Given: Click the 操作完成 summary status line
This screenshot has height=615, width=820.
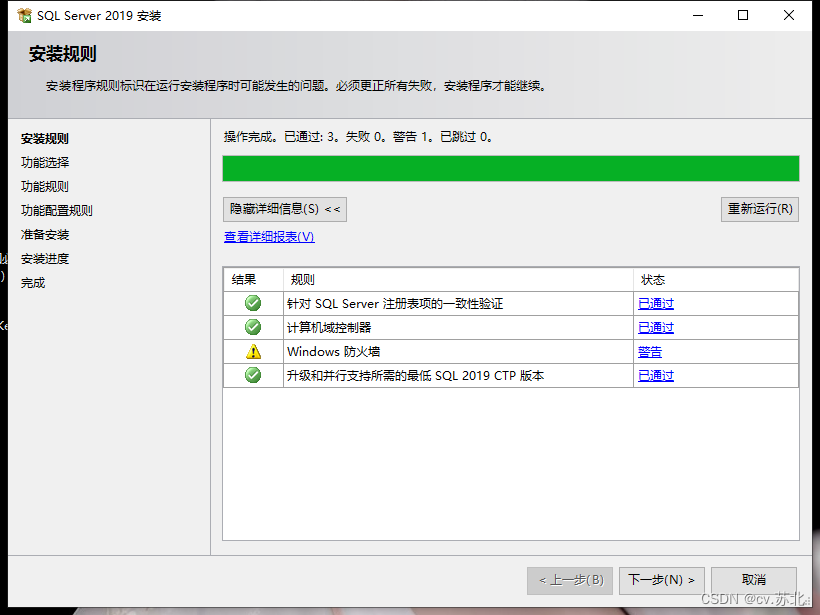Looking at the screenshot, I should point(358,137).
